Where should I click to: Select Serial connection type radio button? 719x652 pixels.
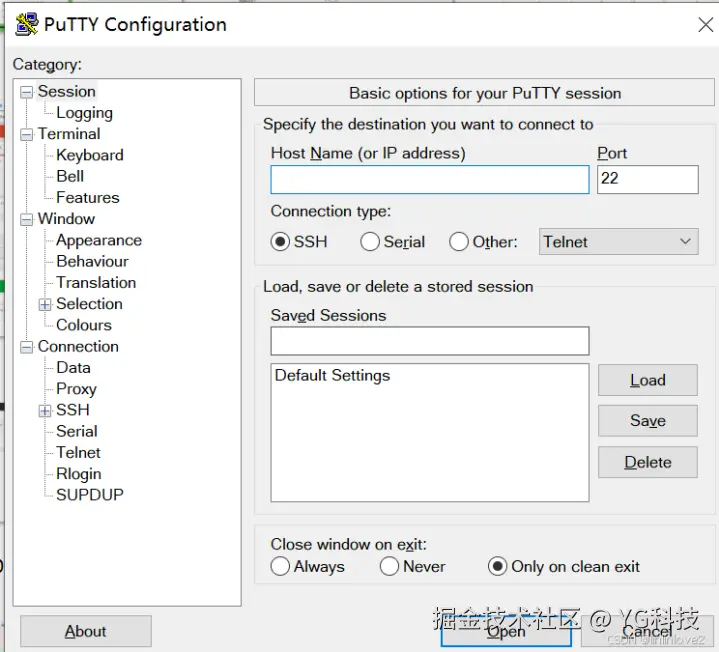(x=370, y=242)
